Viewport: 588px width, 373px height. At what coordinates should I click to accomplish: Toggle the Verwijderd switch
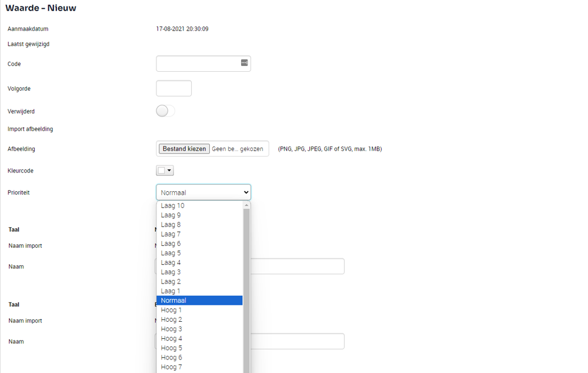(165, 111)
